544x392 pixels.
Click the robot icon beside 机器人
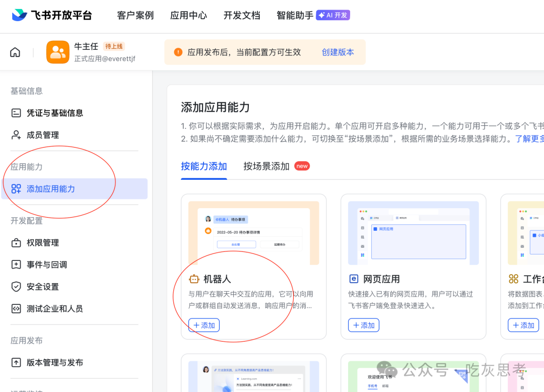pyautogui.click(x=194, y=279)
